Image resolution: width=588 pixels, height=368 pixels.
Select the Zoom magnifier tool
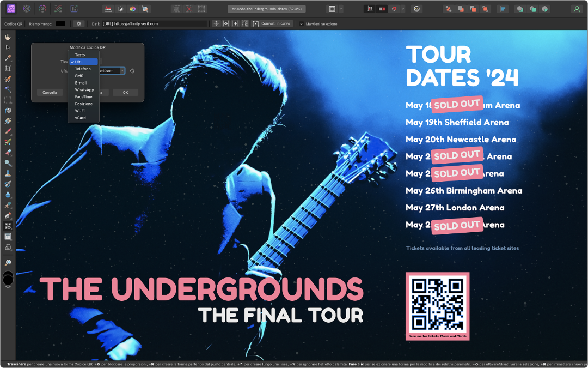click(8, 263)
